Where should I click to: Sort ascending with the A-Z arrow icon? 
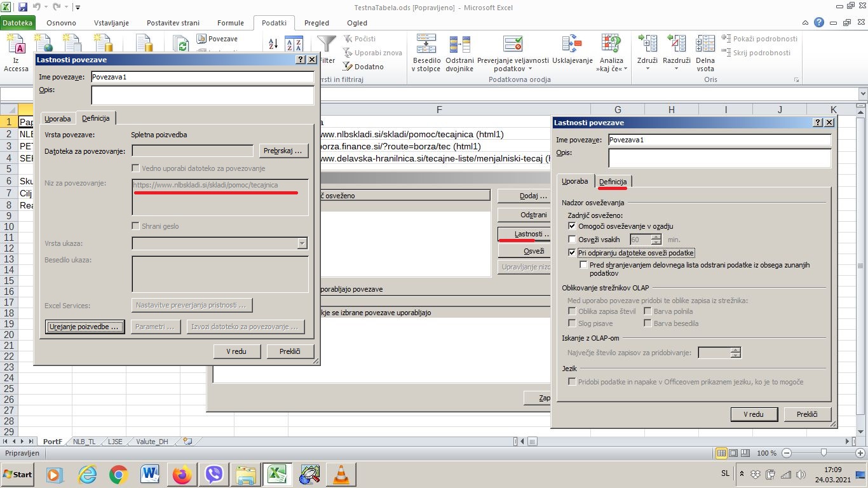coord(273,44)
